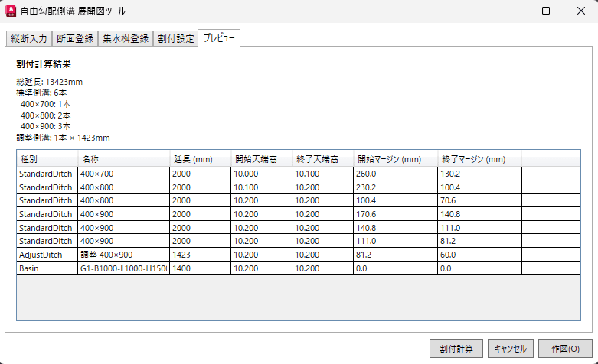Open the 断面登録 tab
598x364 pixels.
[x=75, y=39]
